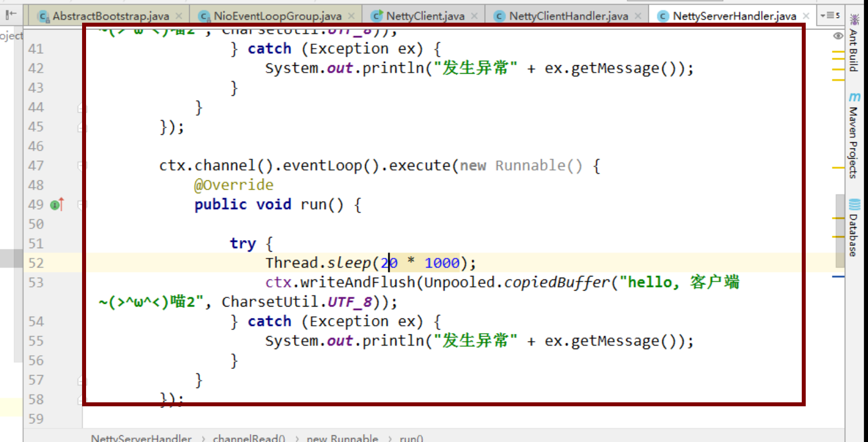Click copiedBuffer on line 53

click(x=555, y=283)
